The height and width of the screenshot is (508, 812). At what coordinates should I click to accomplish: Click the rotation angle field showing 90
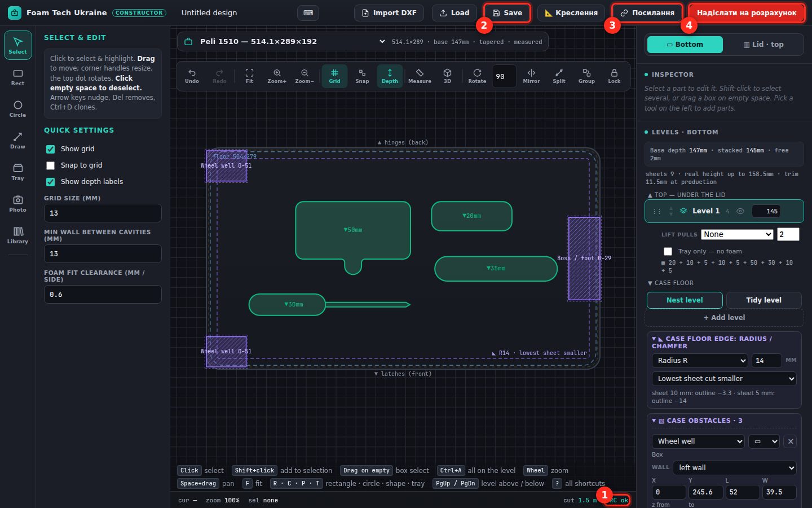(504, 76)
